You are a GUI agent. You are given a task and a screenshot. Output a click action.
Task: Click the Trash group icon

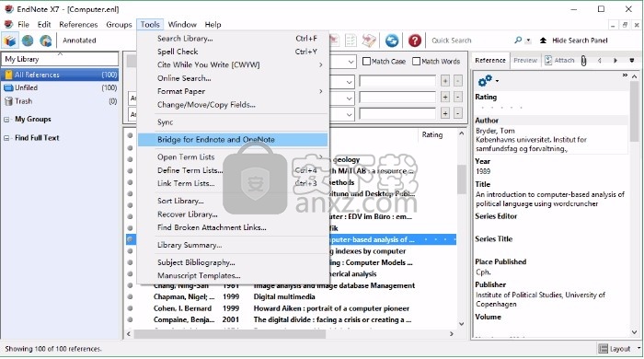[8, 101]
